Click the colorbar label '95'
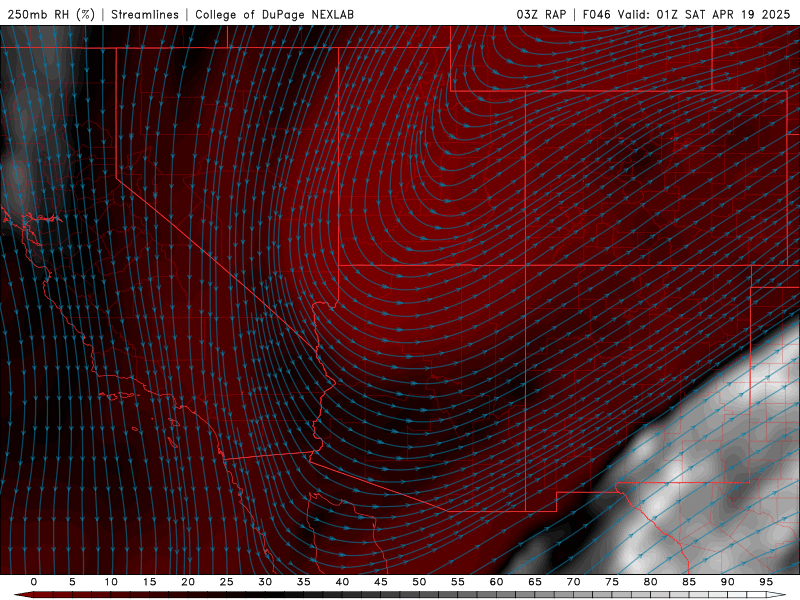The image size is (800, 600). (766, 582)
